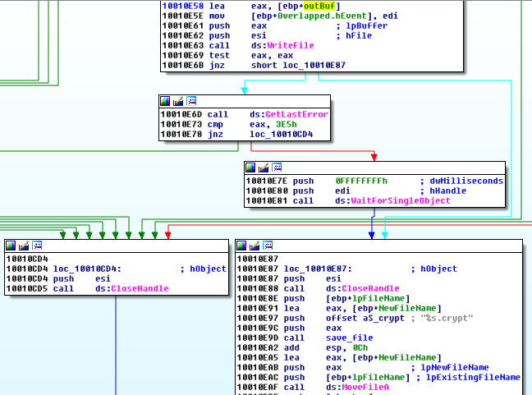Viewport: 532px width, 395px height.
Task: Click the group icon on WaitForSingleObject block
Action: pyautogui.click(x=276, y=167)
